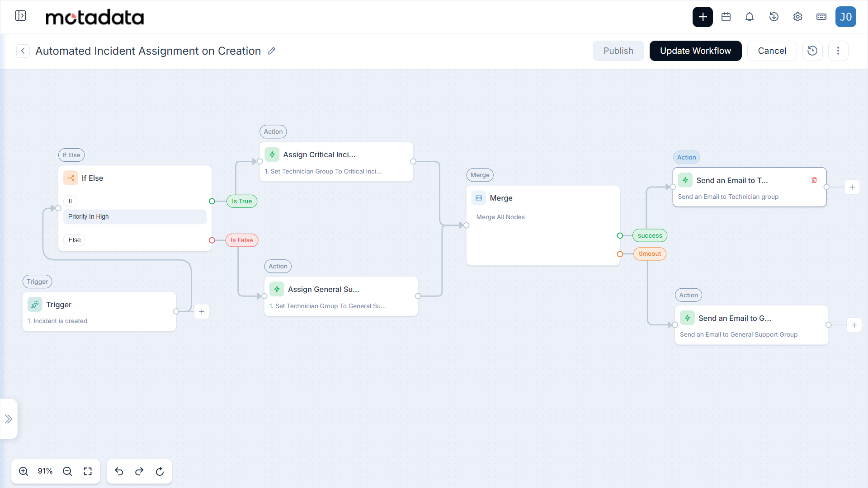Viewport: 868px width, 488px height.
Task: Open keyboard shortcuts icon
Action: pos(821,17)
